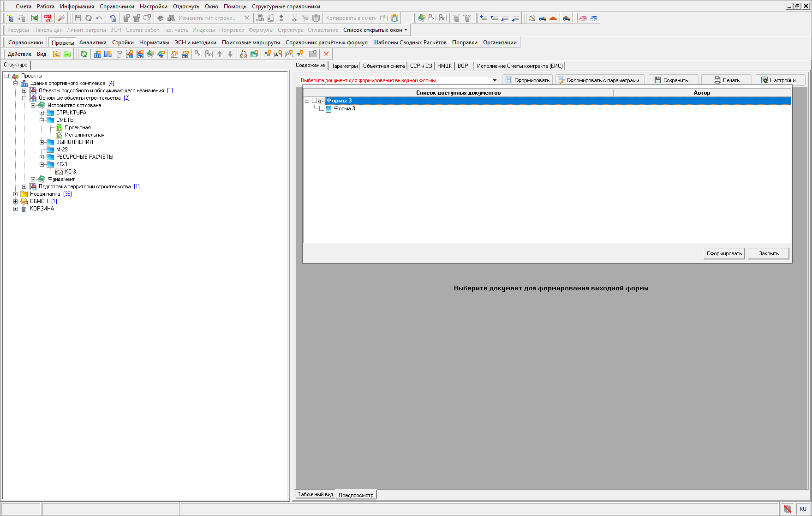
Task: Expand the СТРУКТУРА folder node
Action: 42,113
